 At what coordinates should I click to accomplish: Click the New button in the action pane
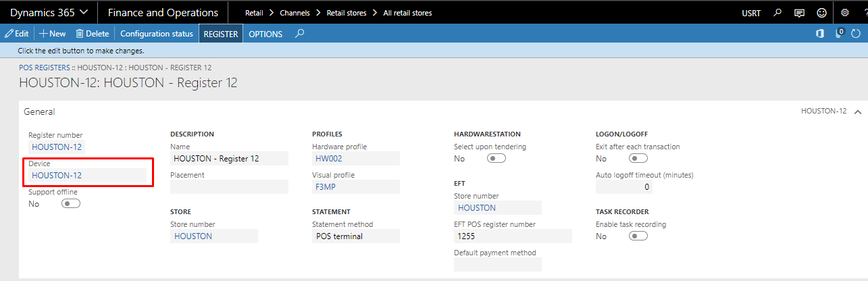pyautogui.click(x=52, y=33)
